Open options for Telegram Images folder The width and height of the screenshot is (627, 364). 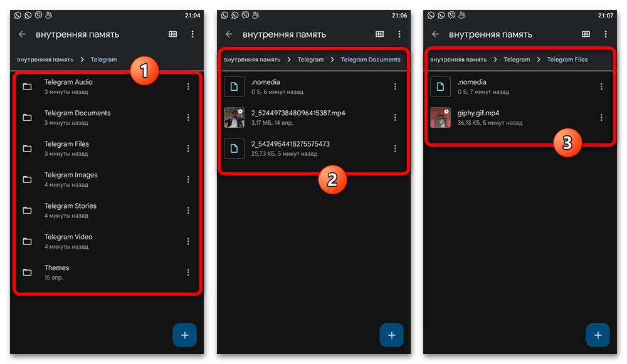tap(188, 179)
